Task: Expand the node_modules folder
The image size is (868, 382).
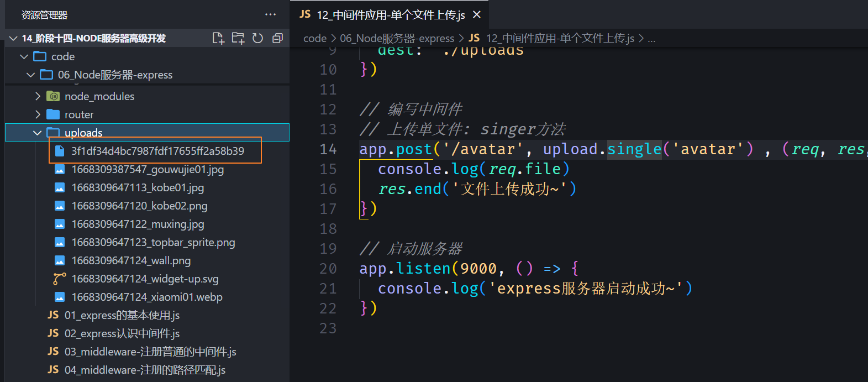Action: (38, 96)
